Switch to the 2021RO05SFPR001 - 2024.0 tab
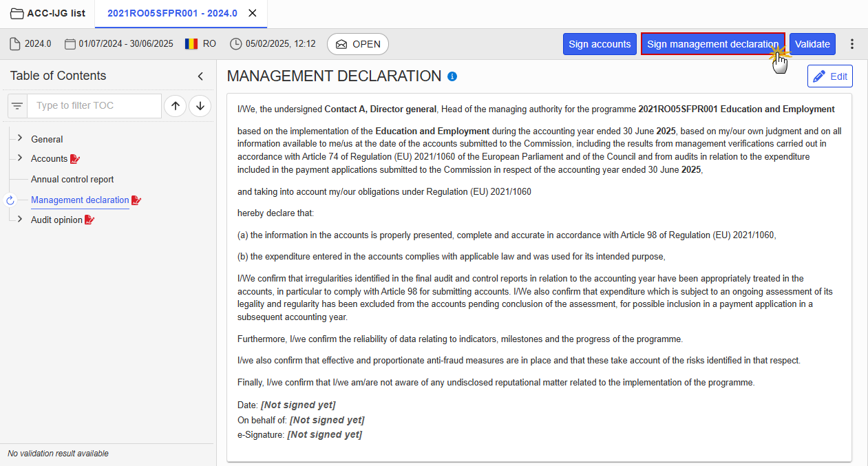 click(172, 13)
